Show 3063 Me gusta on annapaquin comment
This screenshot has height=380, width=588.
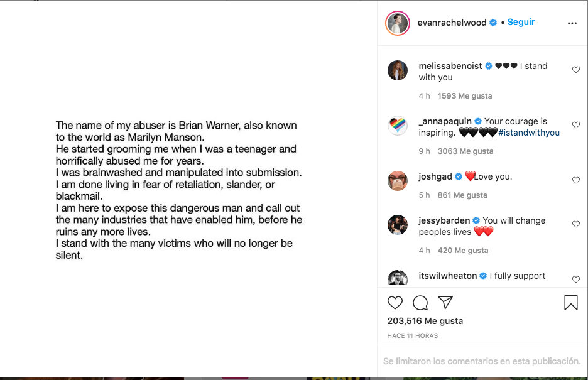[465, 151]
